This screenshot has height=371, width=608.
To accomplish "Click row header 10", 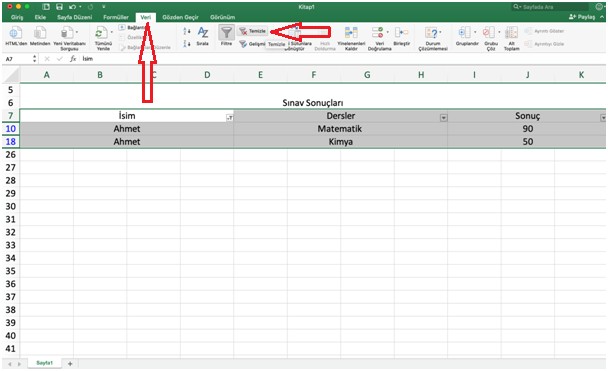I will tap(10, 129).
